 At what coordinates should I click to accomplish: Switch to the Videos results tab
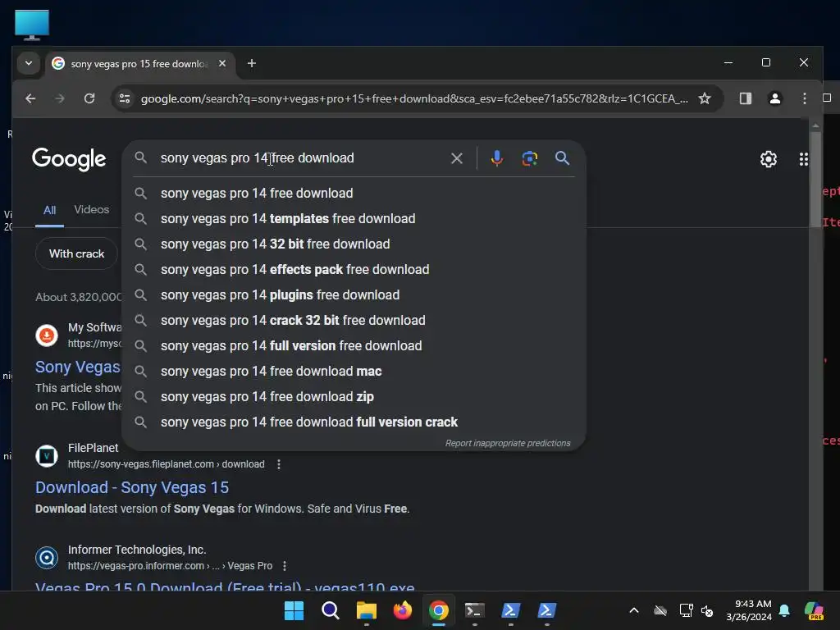tap(92, 209)
